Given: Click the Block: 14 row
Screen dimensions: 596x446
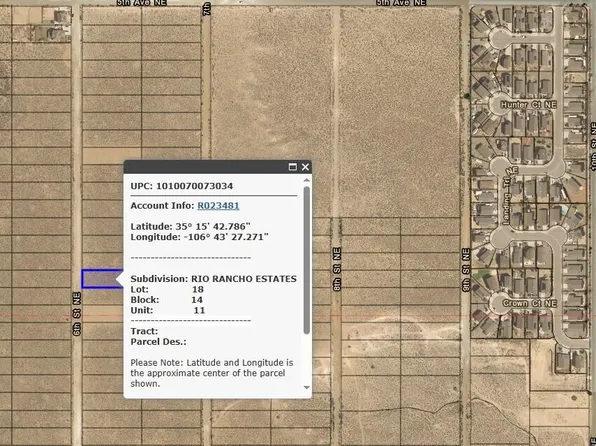Looking at the screenshot, I should [x=166, y=300].
